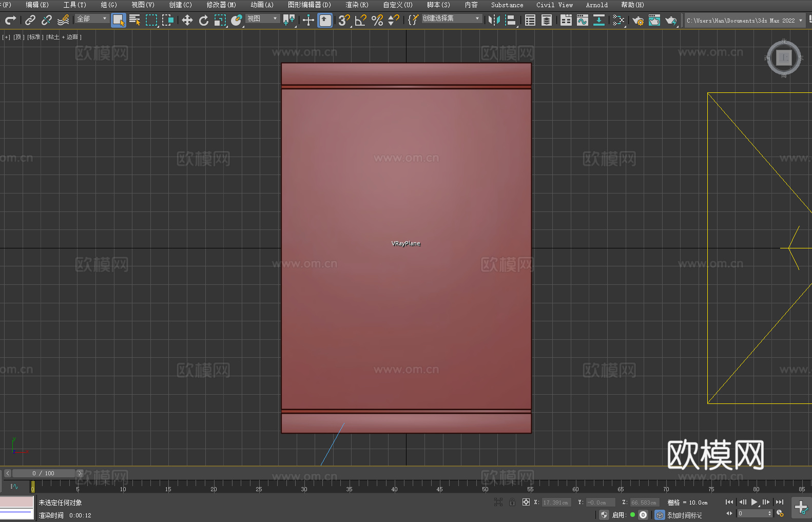The image size is (812, 522).
Task: Click the Play Animation button
Action: (754, 502)
